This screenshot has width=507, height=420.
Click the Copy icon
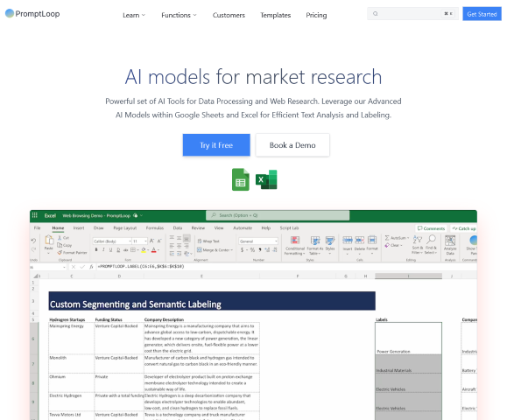point(60,245)
